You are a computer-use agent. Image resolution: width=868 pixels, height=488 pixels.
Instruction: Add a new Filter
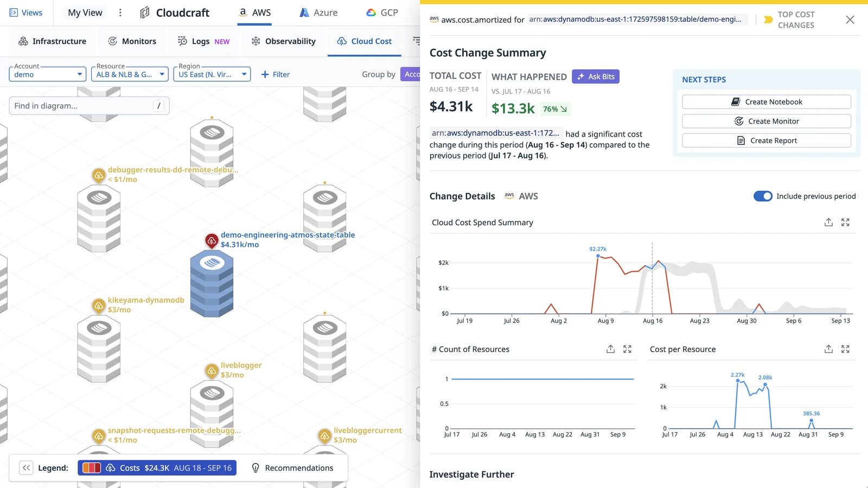276,74
